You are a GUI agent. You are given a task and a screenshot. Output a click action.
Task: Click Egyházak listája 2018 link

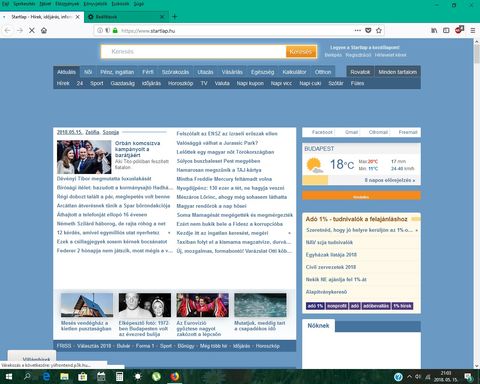coord(331,255)
